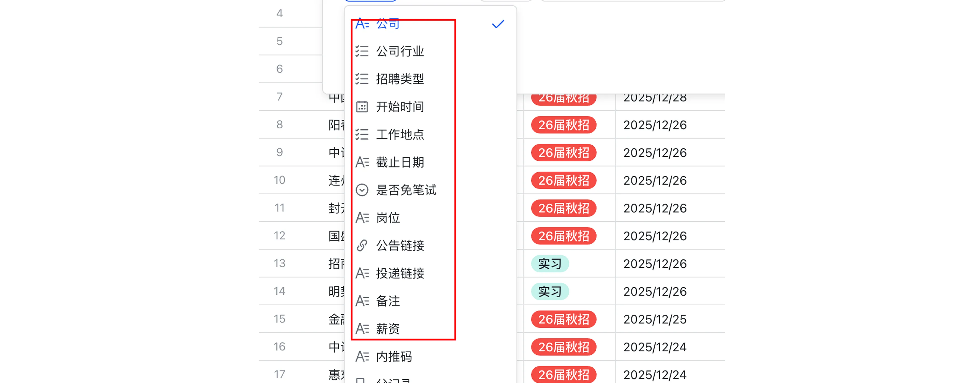Click the calendar icon beside 开始时间
The height and width of the screenshot is (383, 980).
(x=362, y=106)
